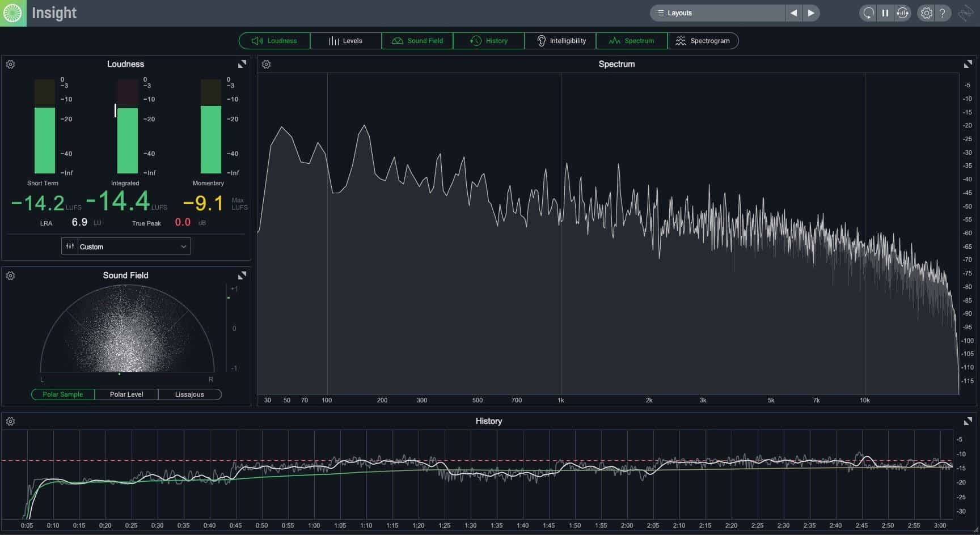Expand the History panel
Screen dimensions: 980x535
click(x=968, y=421)
